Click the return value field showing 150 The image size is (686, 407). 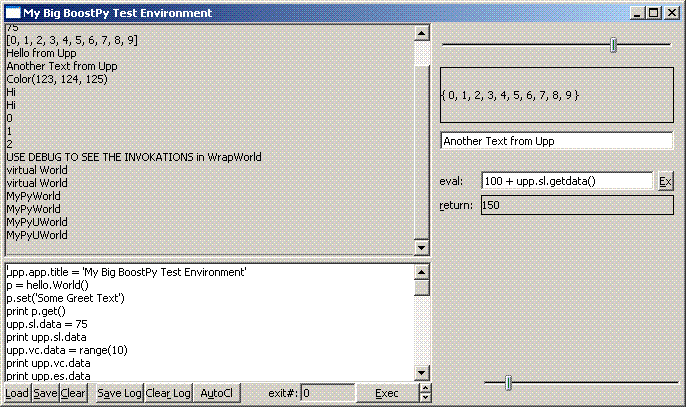click(x=576, y=205)
